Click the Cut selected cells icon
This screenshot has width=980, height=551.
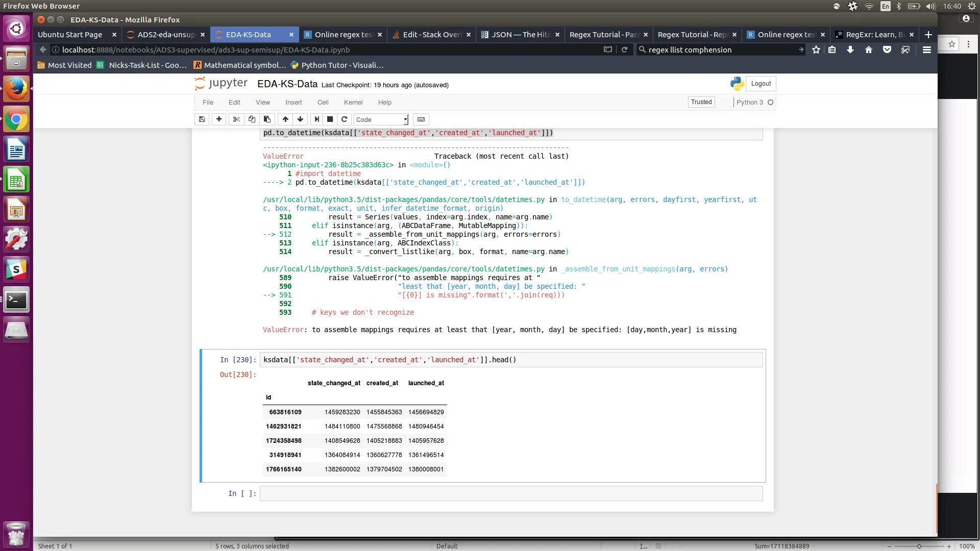(x=236, y=119)
